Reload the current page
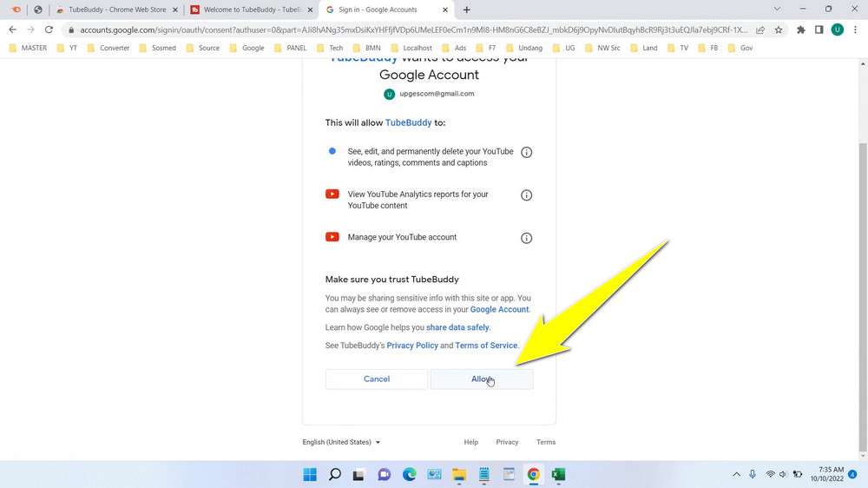The image size is (868, 488). coord(49,30)
